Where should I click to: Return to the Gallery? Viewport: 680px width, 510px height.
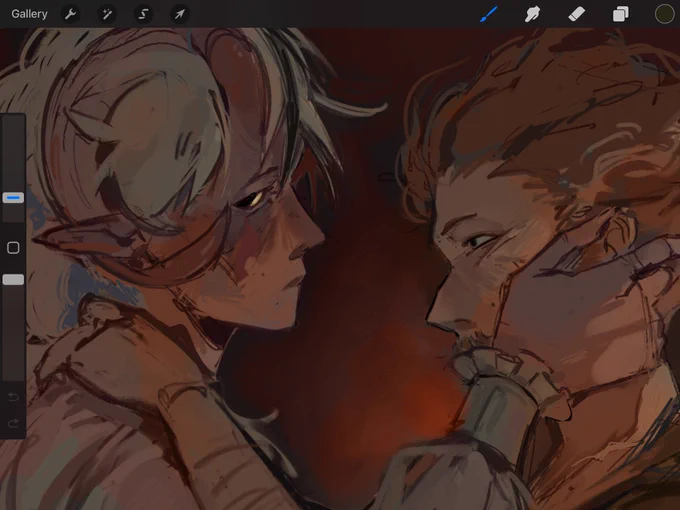[x=29, y=14]
